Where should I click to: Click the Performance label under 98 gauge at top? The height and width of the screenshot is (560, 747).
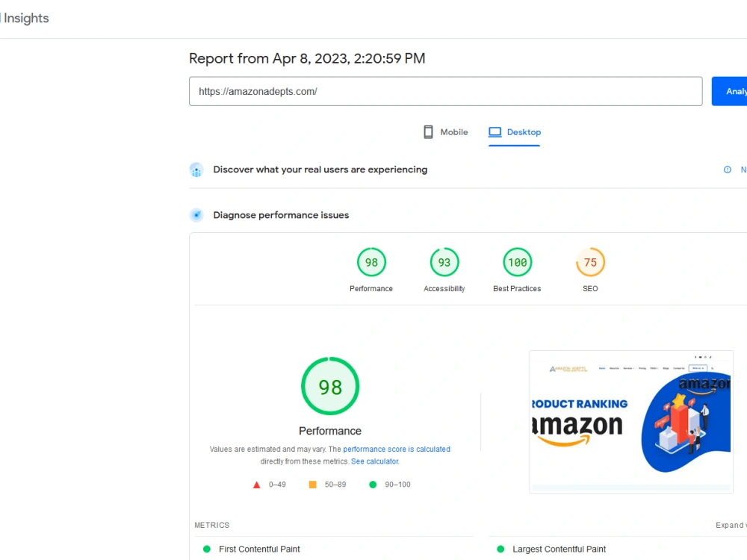coord(371,288)
